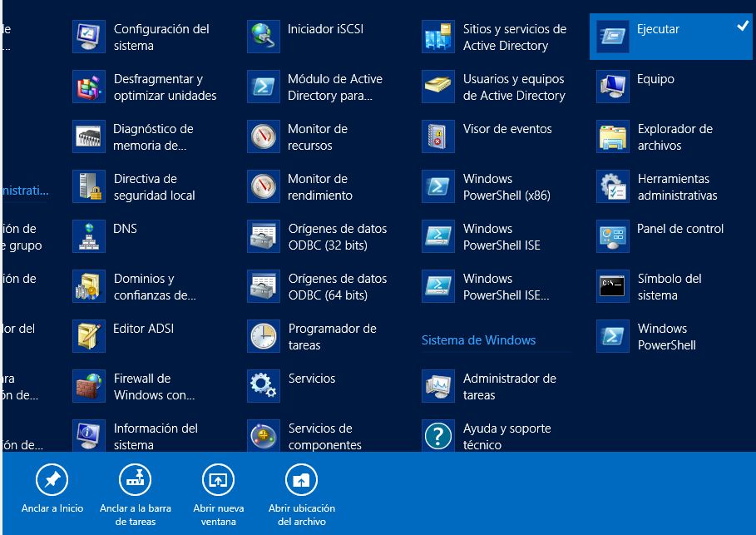
Task: Open Windows PowerShell ISE
Action: pos(495,237)
